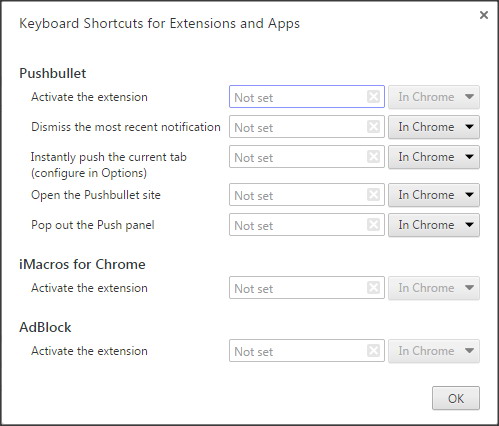Focus Instantly push the current tab field
Image resolution: width=499 pixels, height=426 pixels.
point(307,156)
